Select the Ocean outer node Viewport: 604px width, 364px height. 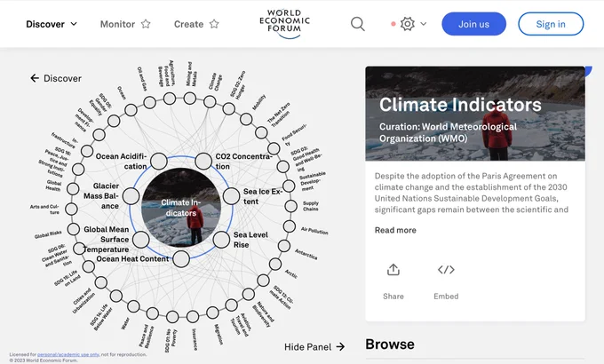coord(131,110)
